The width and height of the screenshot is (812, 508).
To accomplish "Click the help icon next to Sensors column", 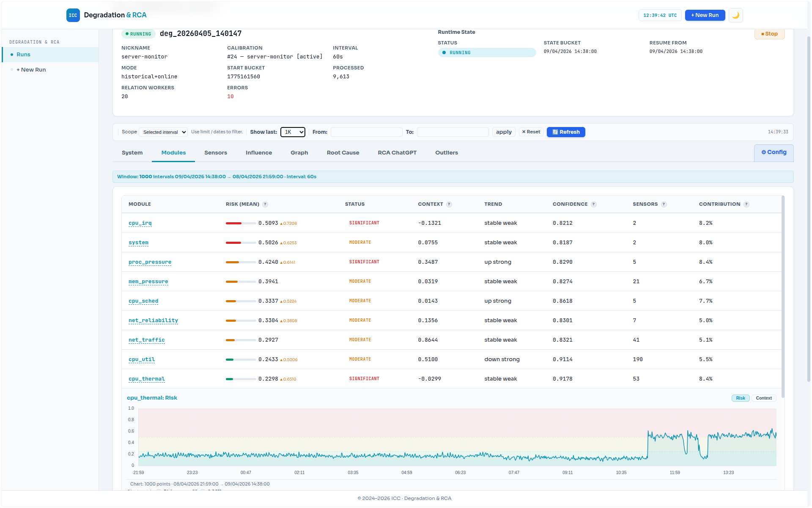I will point(663,204).
